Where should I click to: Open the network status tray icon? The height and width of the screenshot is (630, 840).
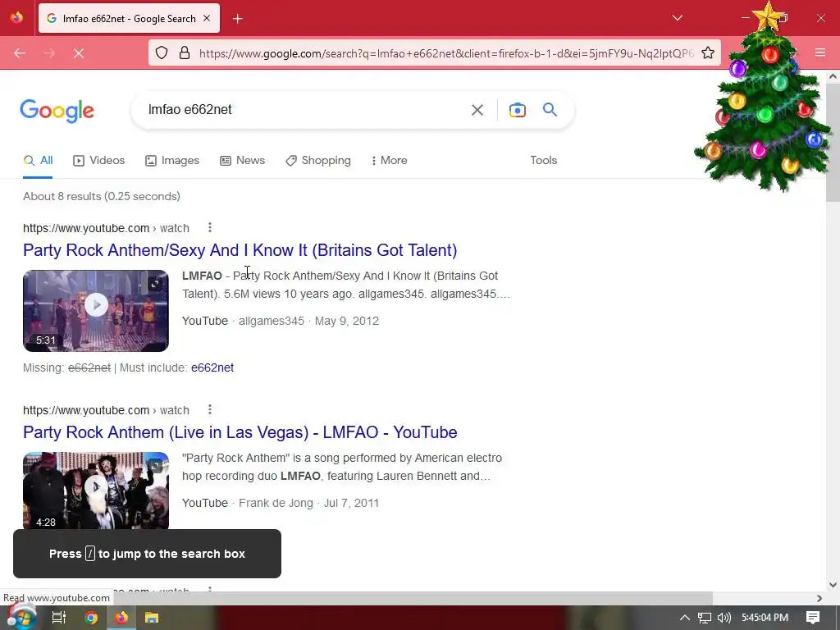(705, 618)
